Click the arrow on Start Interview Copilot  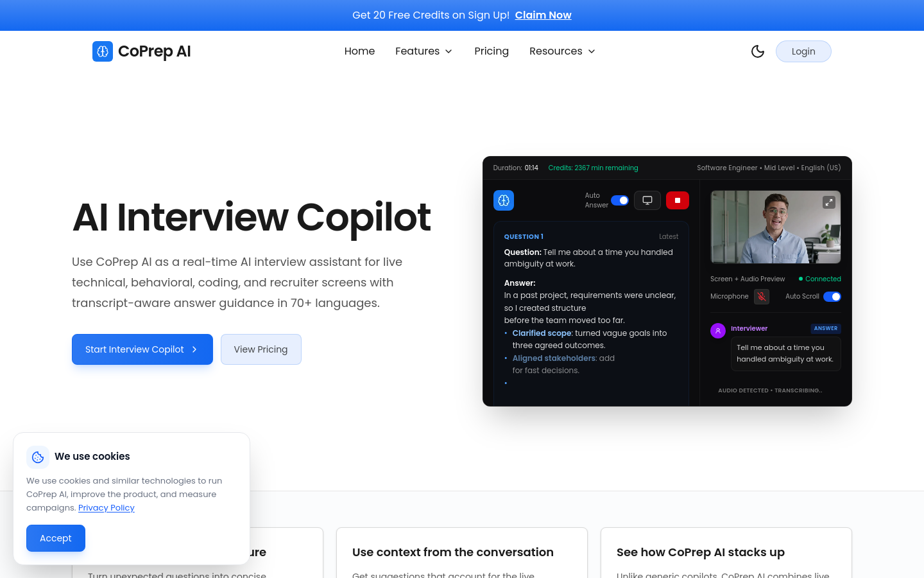[194, 349]
